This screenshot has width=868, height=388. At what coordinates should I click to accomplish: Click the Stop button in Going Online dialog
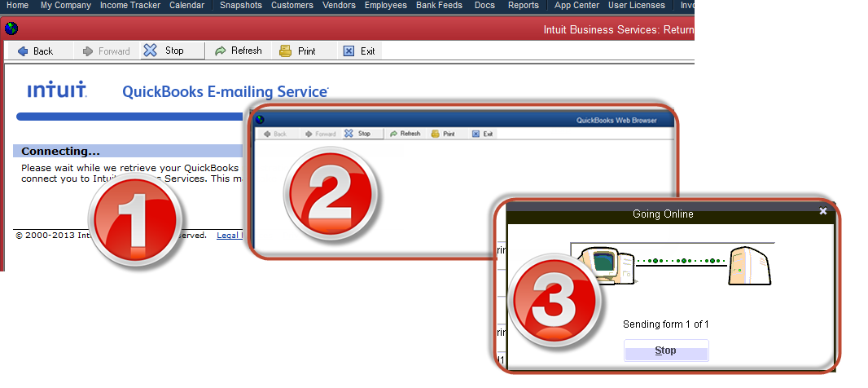tap(666, 351)
